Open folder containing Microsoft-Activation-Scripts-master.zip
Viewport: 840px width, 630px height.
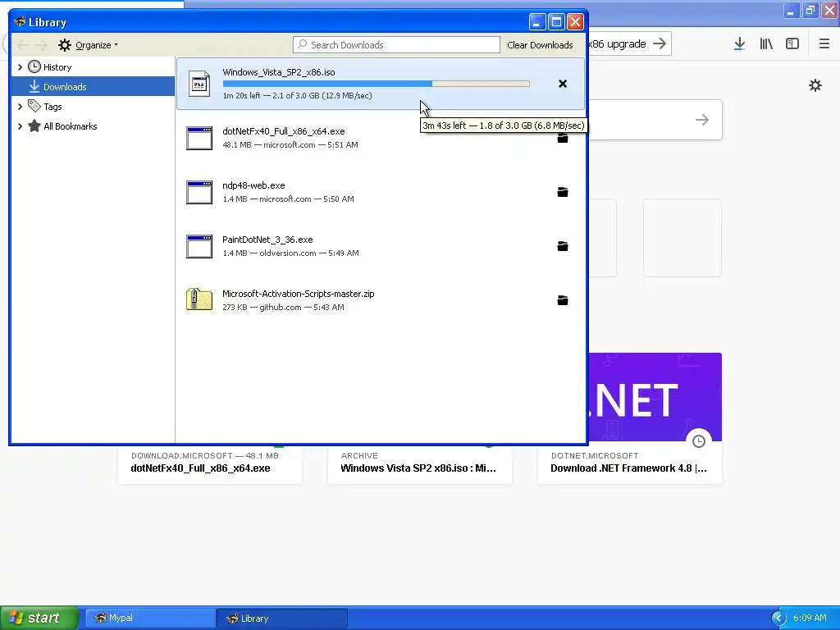tap(563, 300)
